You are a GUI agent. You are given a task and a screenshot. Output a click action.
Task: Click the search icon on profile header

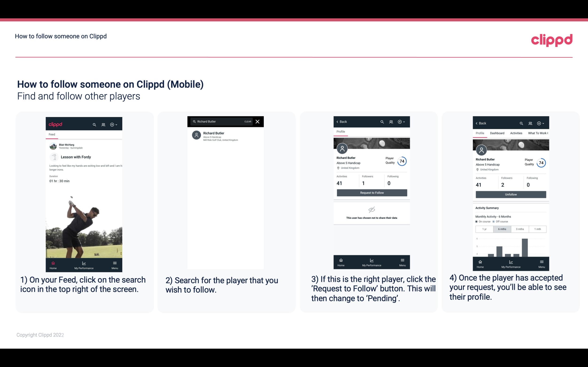(x=382, y=122)
